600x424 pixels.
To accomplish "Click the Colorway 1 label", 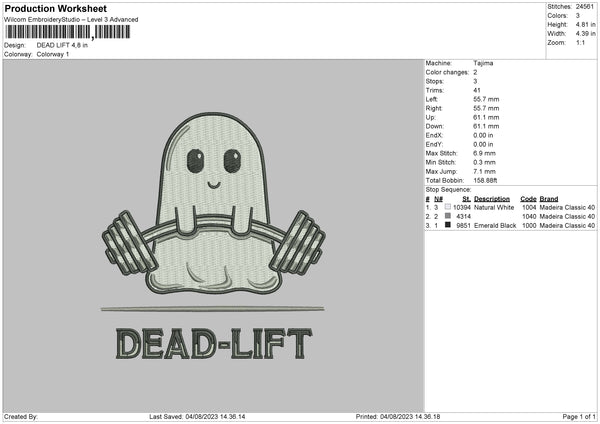I will pyautogui.click(x=50, y=54).
